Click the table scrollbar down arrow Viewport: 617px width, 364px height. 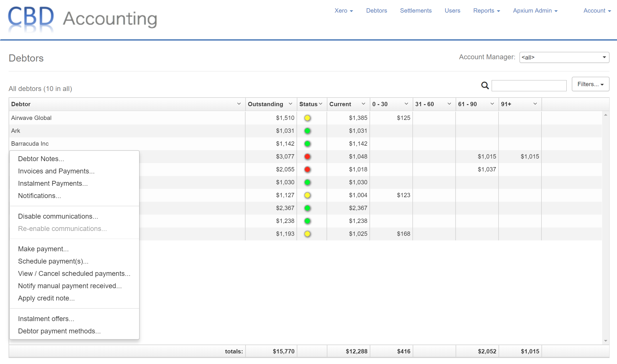tap(606, 341)
